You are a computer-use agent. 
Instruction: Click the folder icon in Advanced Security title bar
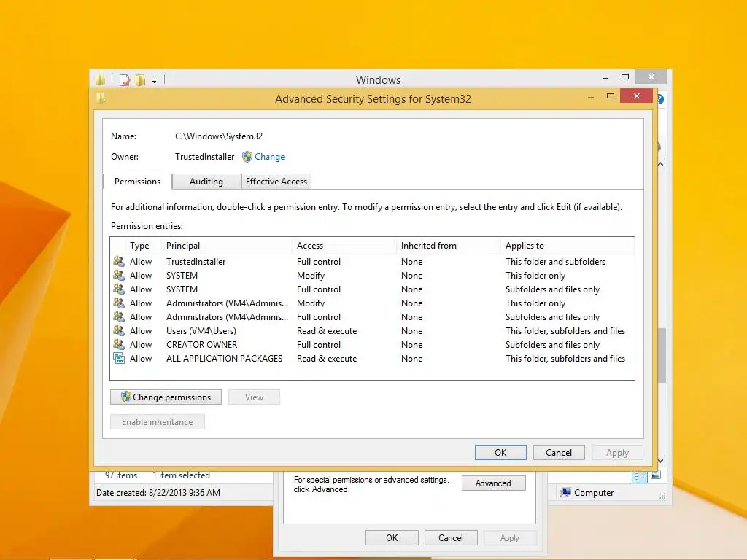coord(101,98)
